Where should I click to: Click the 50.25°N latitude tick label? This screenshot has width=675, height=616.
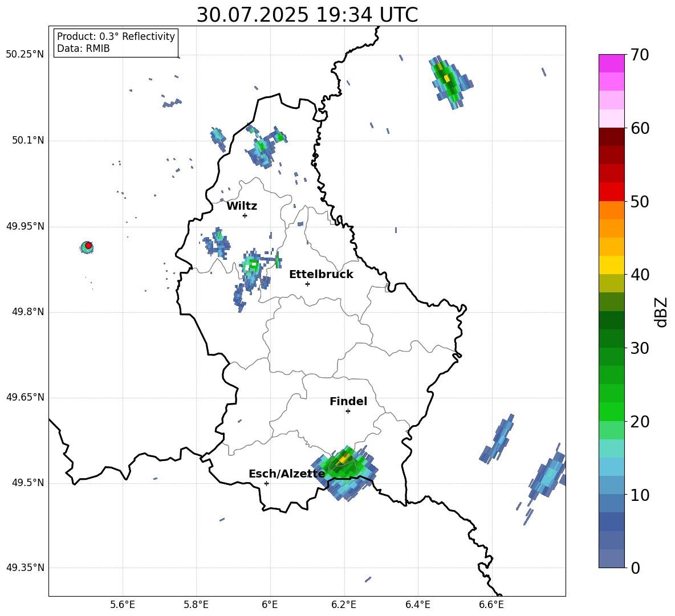click(x=25, y=55)
